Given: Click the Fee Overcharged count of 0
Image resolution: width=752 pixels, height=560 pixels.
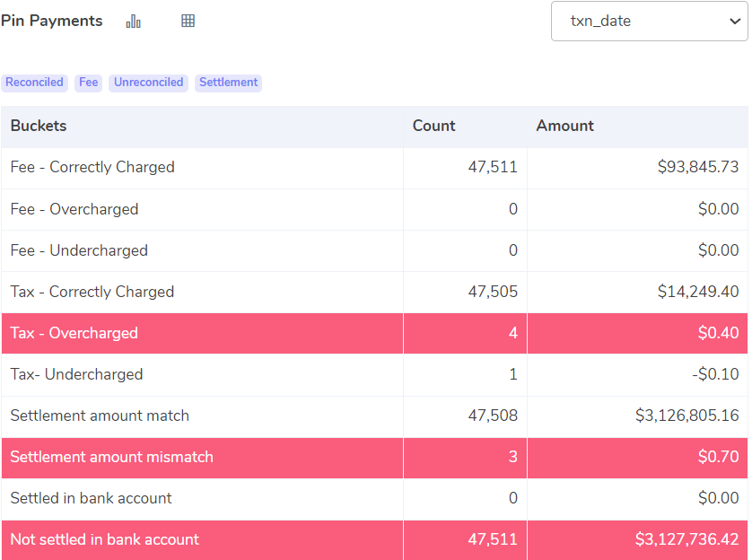Looking at the screenshot, I should tap(513, 209).
